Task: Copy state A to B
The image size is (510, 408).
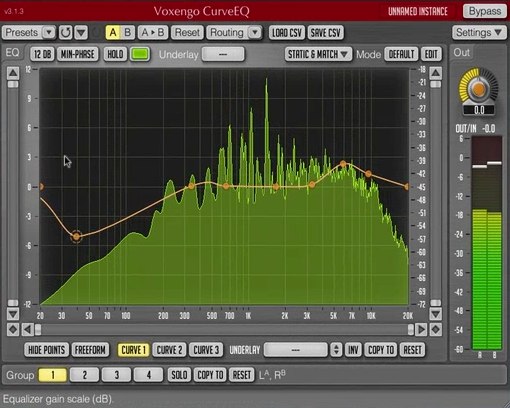Action: pos(153,33)
